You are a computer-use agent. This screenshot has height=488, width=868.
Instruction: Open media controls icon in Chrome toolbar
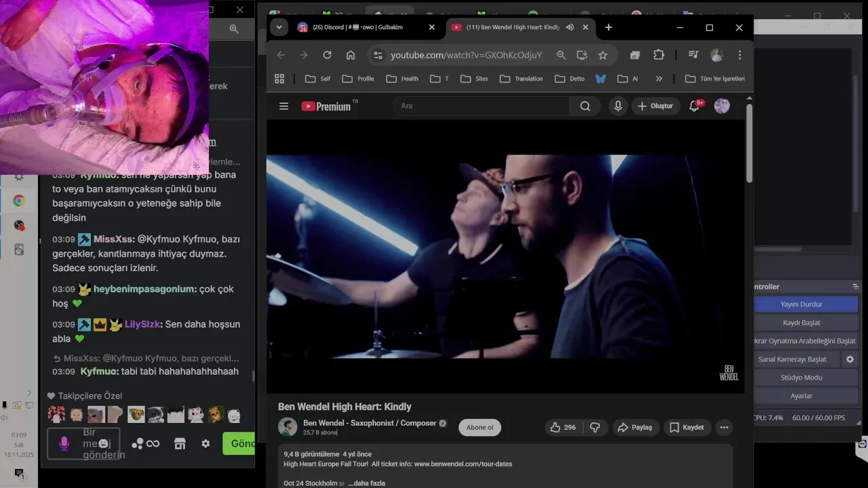693,55
